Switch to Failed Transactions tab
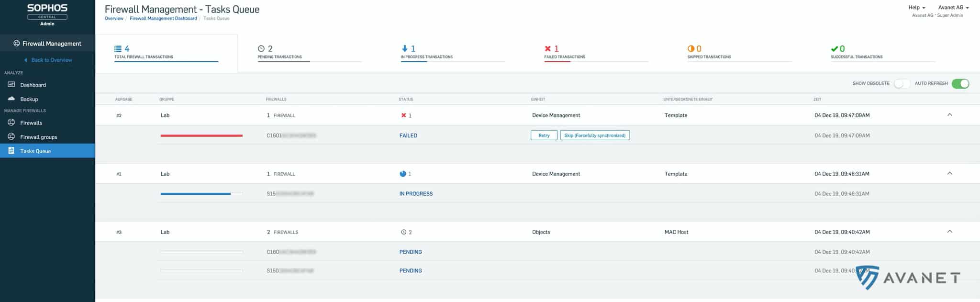 coord(565,52)
